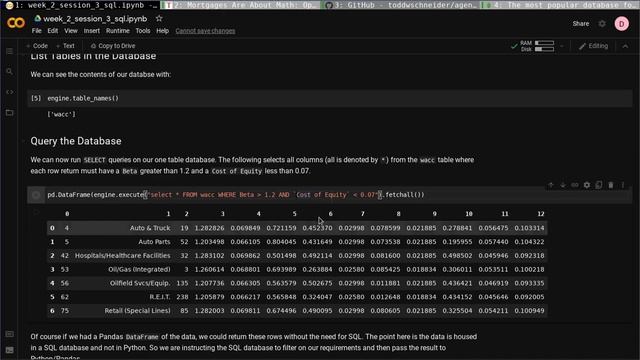Image resolution: width=640 pixels, height=360 pixels.
Task: Click the execution count [5] label
Action: click(x=36, y=98)
